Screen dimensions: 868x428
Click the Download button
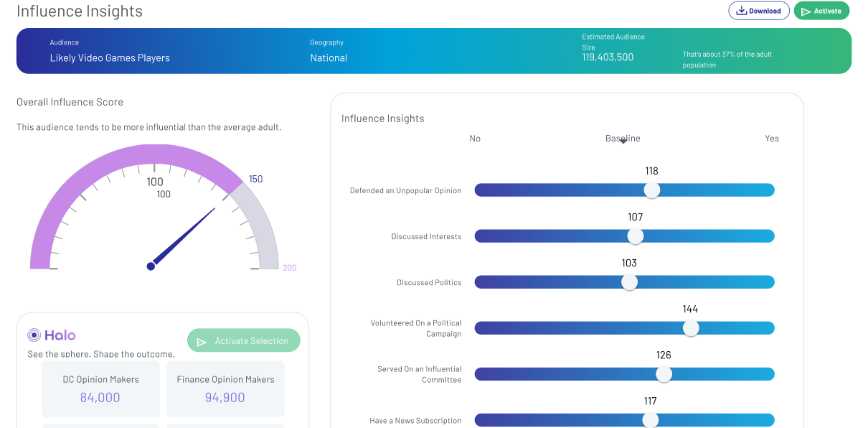[758, 11]
